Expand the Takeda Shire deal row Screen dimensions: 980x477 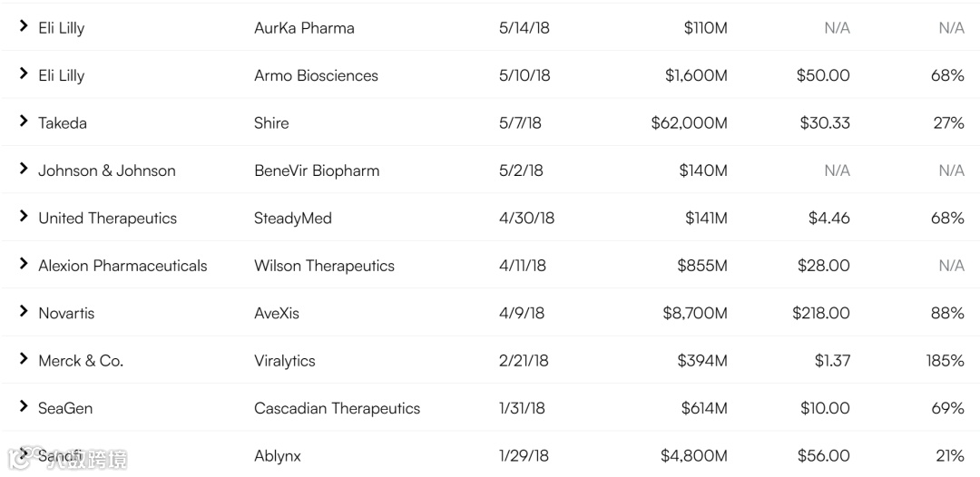pyautogui.click(x=24, y=122)
